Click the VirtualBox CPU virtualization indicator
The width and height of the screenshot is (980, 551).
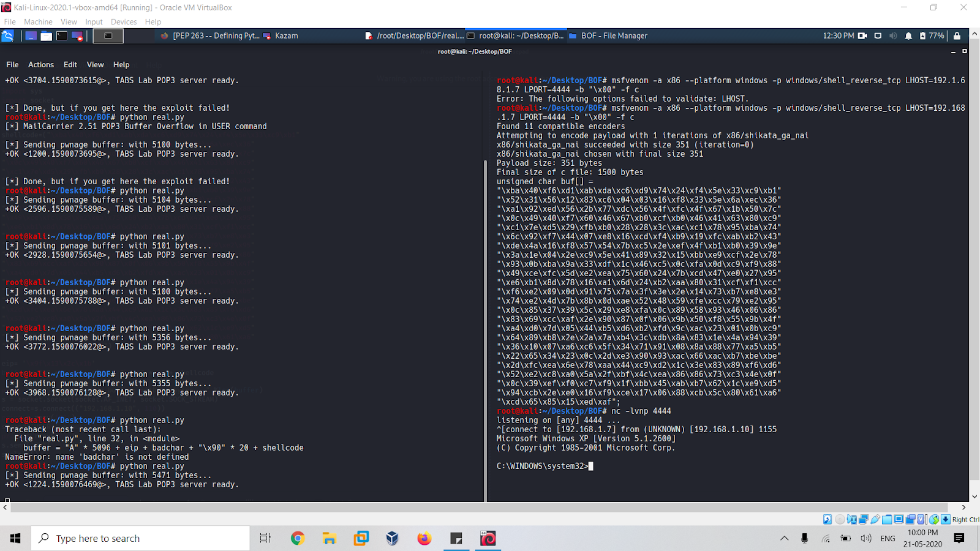click(922, 520)
